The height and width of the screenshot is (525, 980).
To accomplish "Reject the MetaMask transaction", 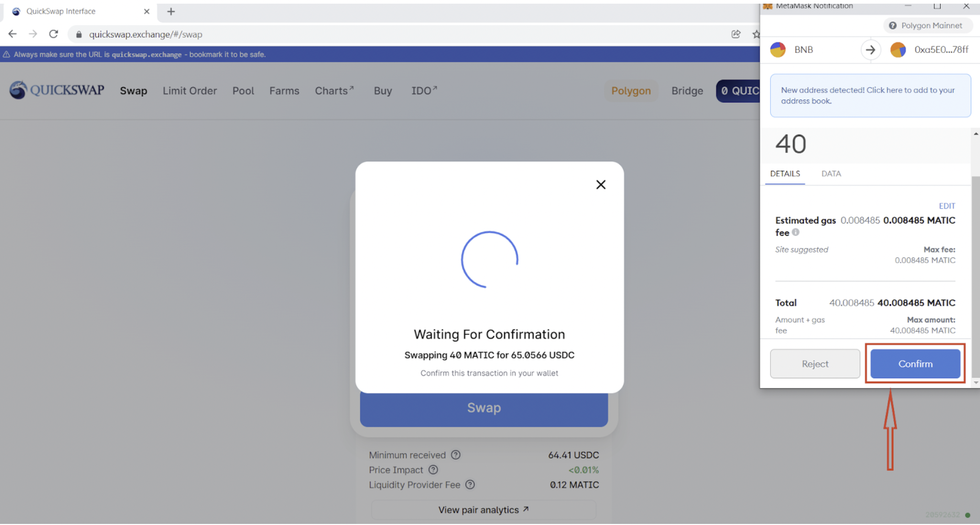I will coord(815,364).
